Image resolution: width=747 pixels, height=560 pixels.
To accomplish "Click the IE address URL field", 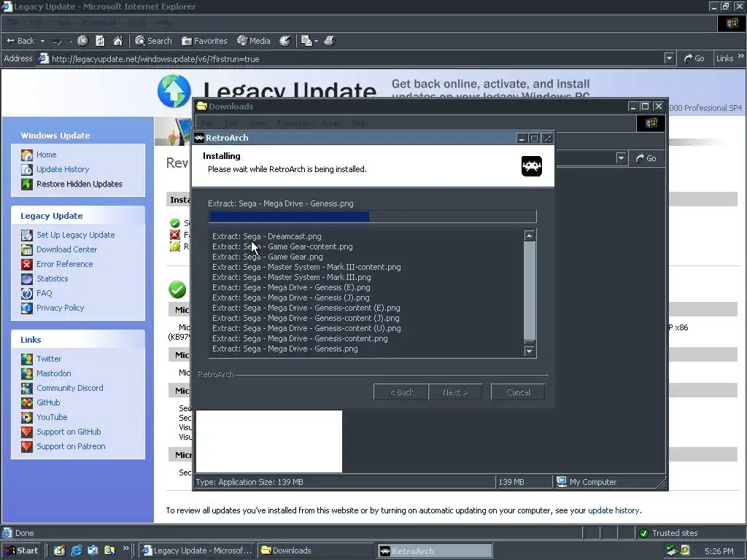I will pyautogui.click(x=352, y=58).
